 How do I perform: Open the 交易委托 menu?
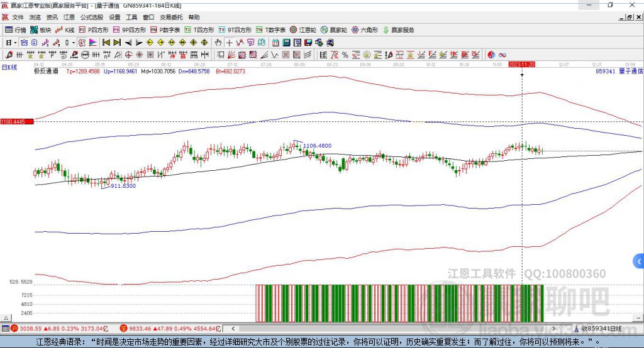[x=171, y=17]
